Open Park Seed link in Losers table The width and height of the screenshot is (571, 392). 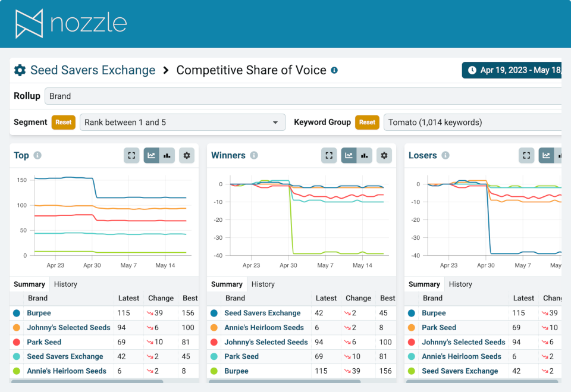click(439, 328)
